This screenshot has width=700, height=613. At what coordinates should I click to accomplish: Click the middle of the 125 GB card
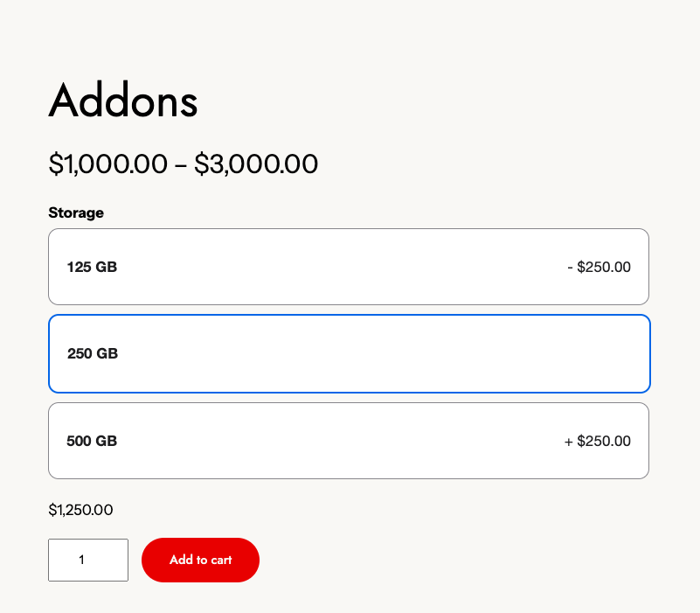[349, 267]
